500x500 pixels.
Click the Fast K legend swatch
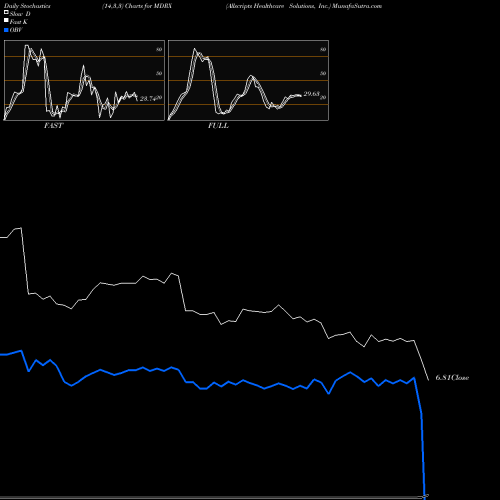6,20
